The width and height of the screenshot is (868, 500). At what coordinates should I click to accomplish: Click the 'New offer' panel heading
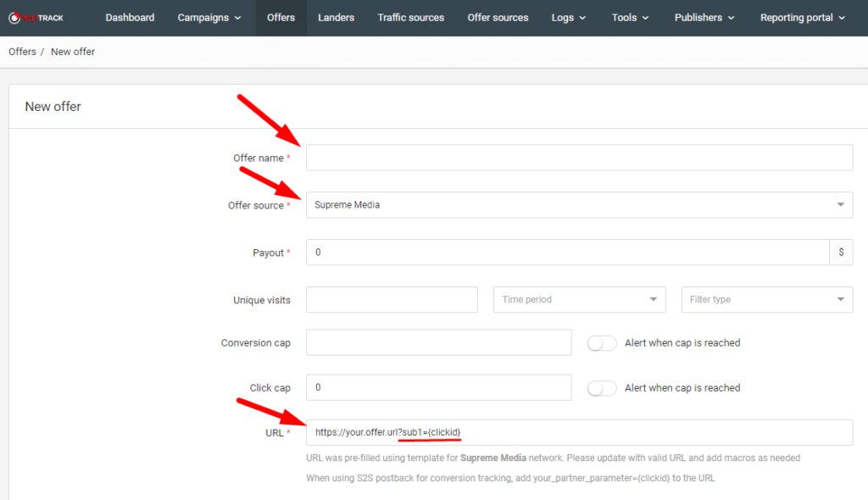(53, 106)
